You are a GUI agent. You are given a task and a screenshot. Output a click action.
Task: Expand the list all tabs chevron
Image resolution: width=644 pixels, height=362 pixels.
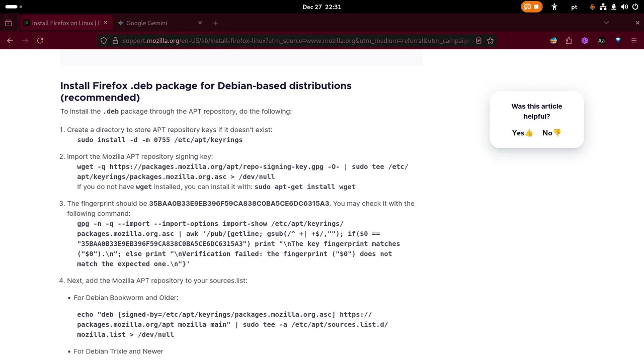click(606, 23)
